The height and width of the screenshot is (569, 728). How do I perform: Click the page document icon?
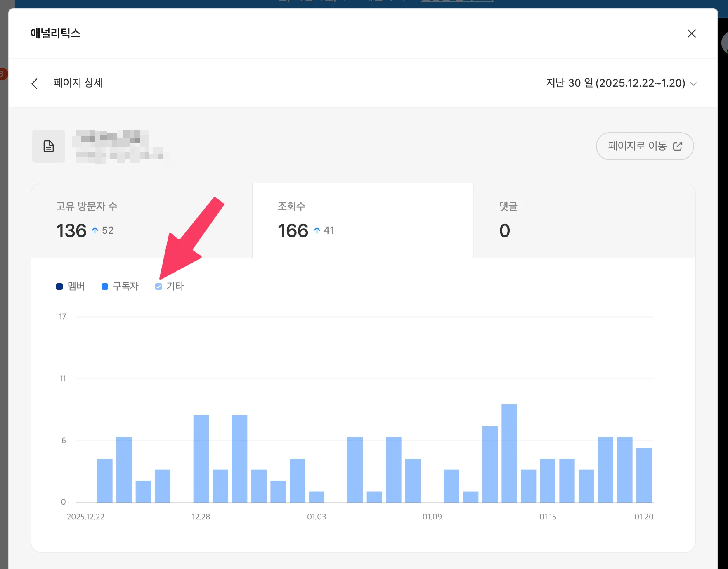pyautogui.click(x=49, y=146)
